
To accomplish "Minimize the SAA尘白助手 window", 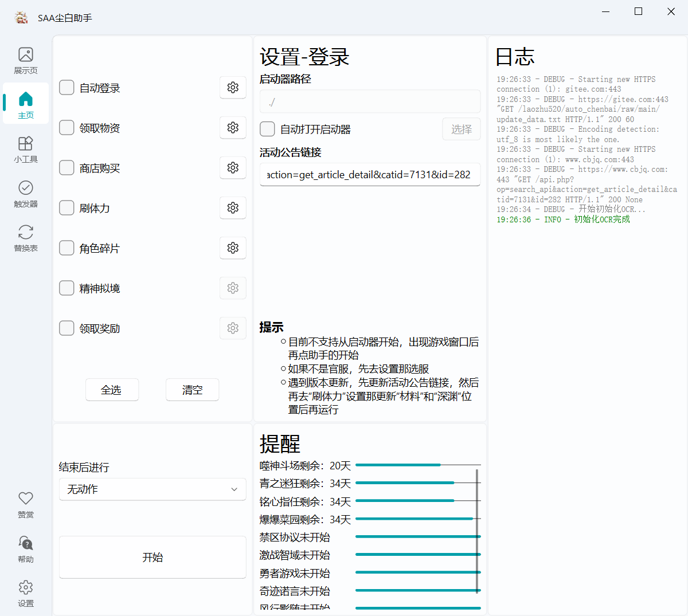I will coord(606,11).
